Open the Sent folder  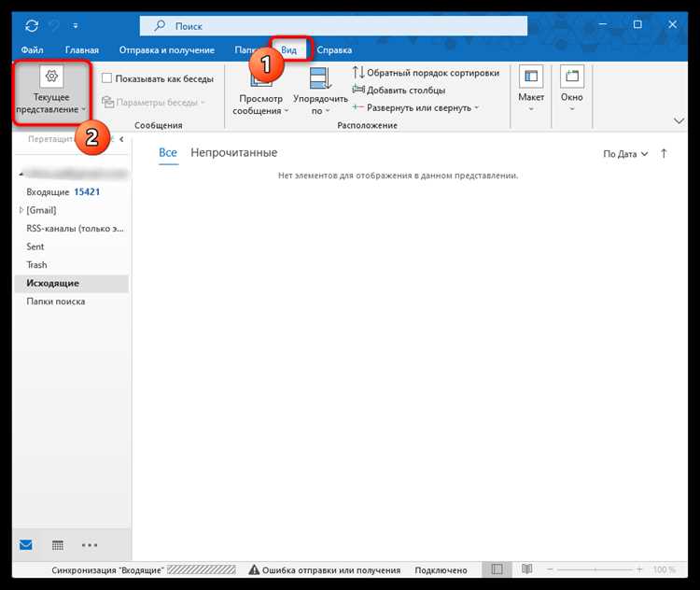click(x=35, y=246)
